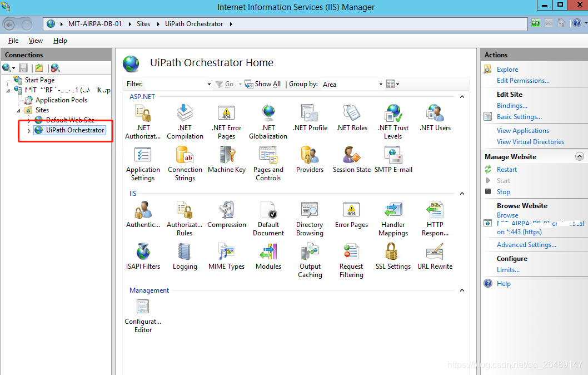Open site Bindings link

coord(512,106)
